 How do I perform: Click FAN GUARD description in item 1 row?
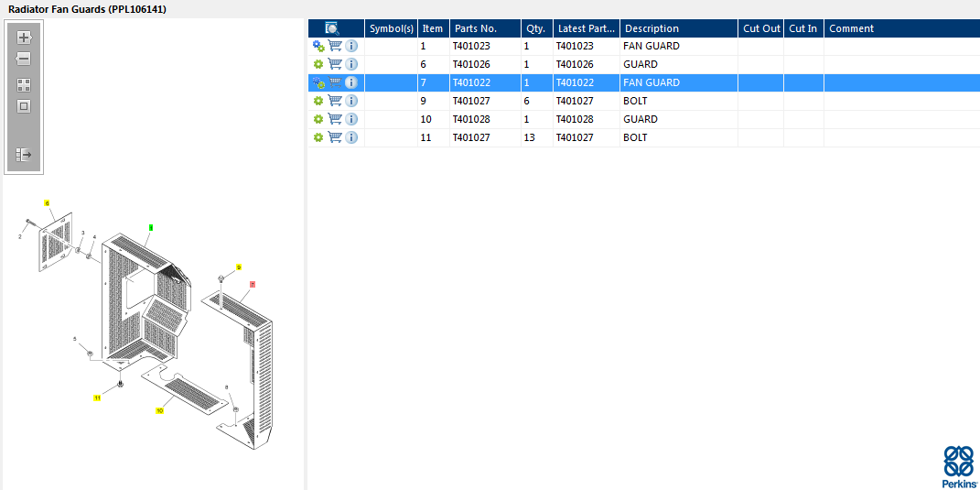tap(652, 46)
